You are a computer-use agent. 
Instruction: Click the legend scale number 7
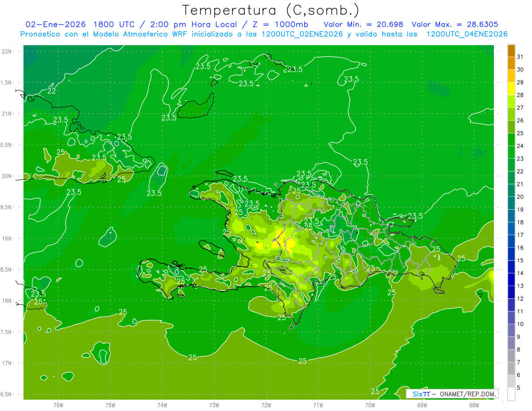pos(519,363)
